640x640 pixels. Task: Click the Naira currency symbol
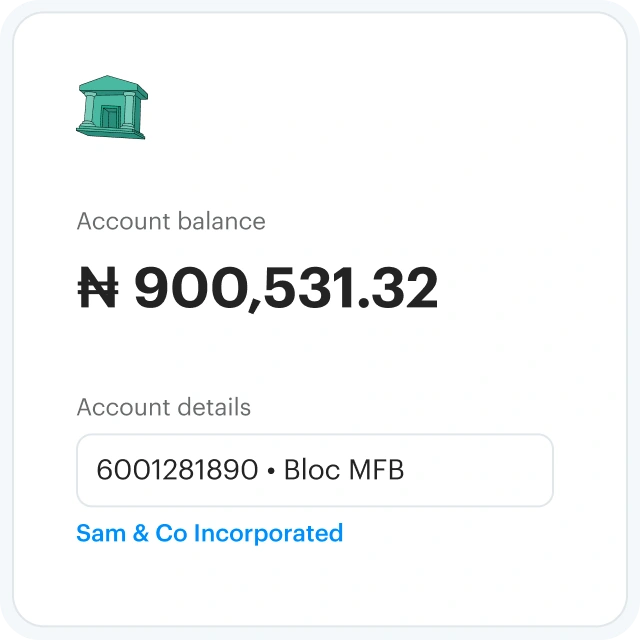98,289
